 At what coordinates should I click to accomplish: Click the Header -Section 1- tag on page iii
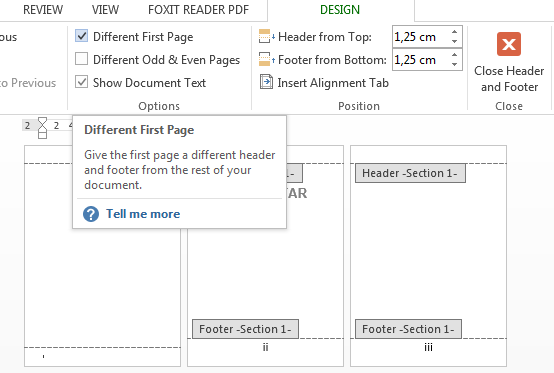(410, 173)
